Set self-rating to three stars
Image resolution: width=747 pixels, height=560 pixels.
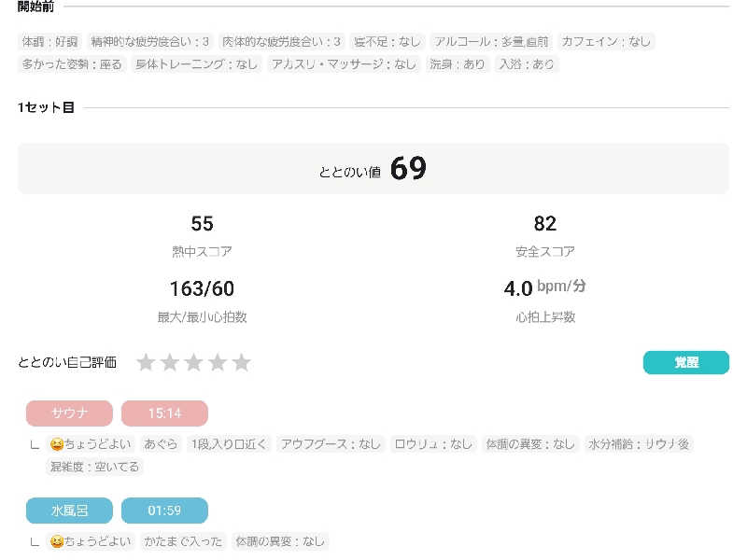[x=193, y=362]
